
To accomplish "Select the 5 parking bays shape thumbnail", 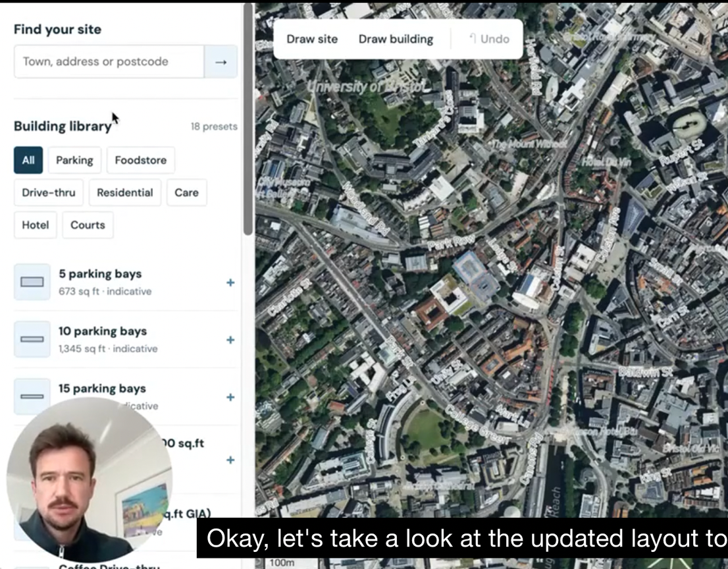I will [32, 282].
